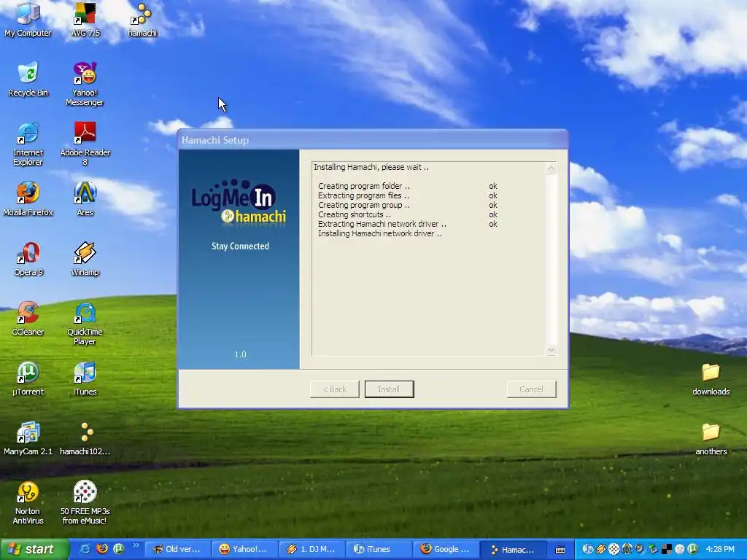Screen dimensions: 747x560
Task: Click the Install button in Hamachi Setup
Action: pyautogui.click(x=390, y=389)
